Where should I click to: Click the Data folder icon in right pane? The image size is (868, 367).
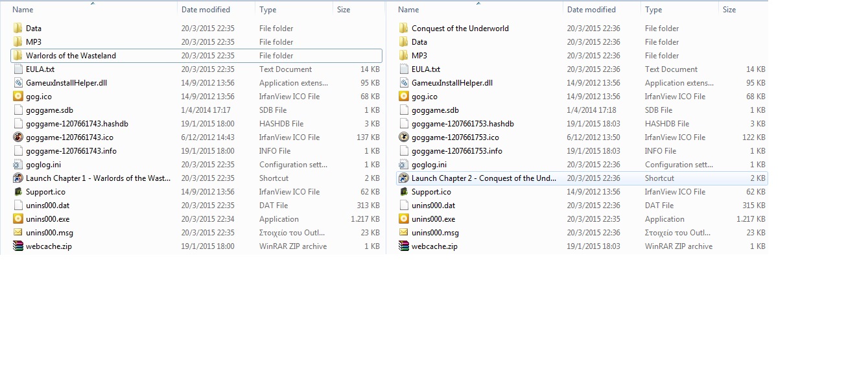[403, 42]
